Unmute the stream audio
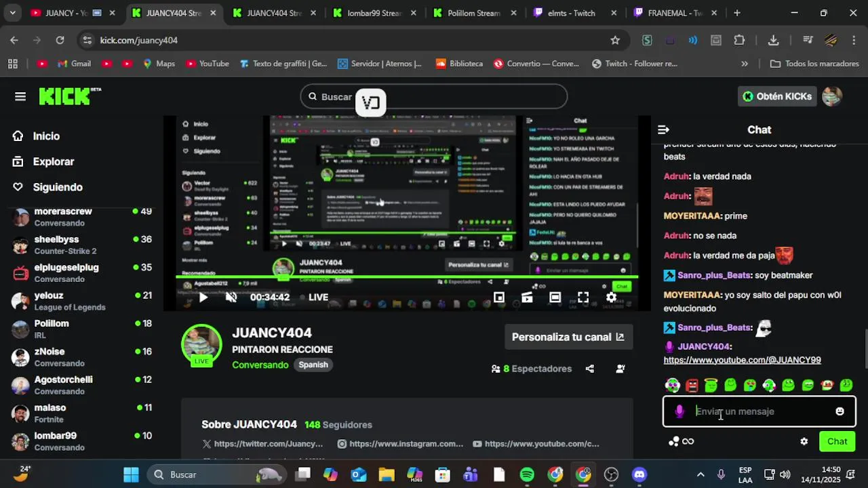Image resolution: width=868 pixels, height=488 pixels. click(231, 297)
